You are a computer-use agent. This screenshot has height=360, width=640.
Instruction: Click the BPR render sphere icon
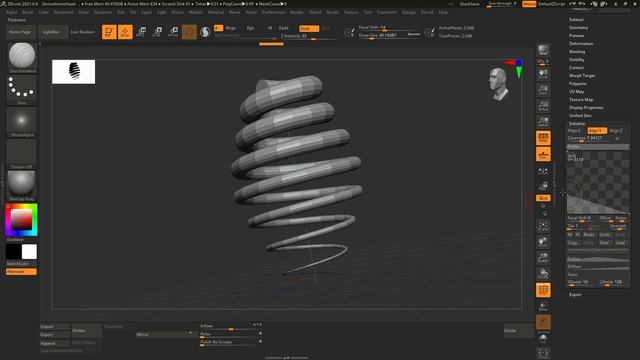pos(543,50)
